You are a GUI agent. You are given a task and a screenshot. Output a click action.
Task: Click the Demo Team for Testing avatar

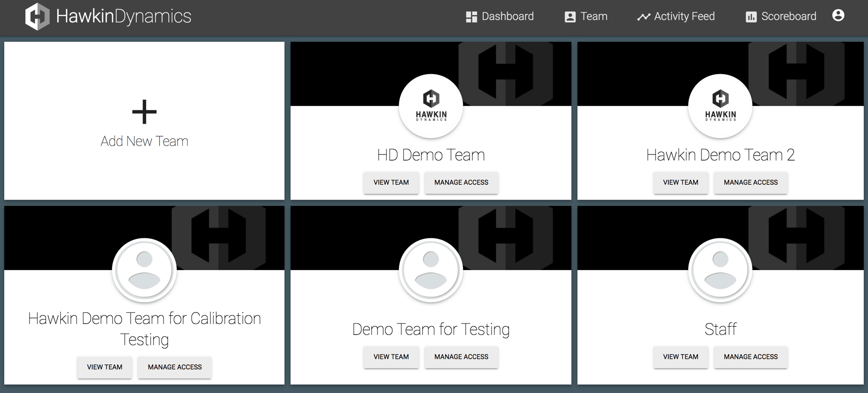click(x=431, y=270)
